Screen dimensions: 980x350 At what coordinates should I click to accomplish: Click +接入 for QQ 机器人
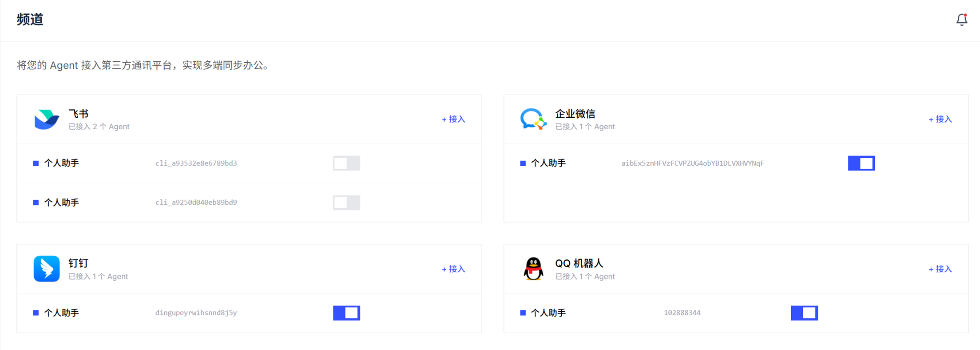coord(940,269)
